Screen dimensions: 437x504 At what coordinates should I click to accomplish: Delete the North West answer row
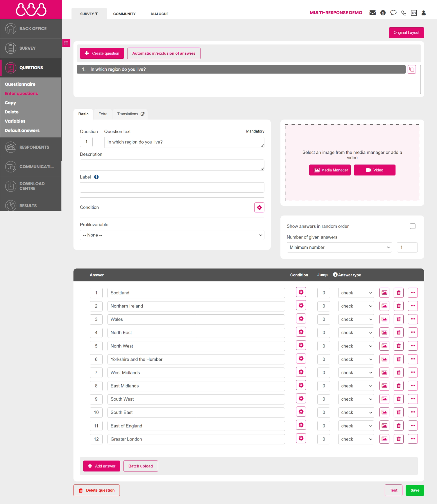pyautogui.click(x=399, y=346)
